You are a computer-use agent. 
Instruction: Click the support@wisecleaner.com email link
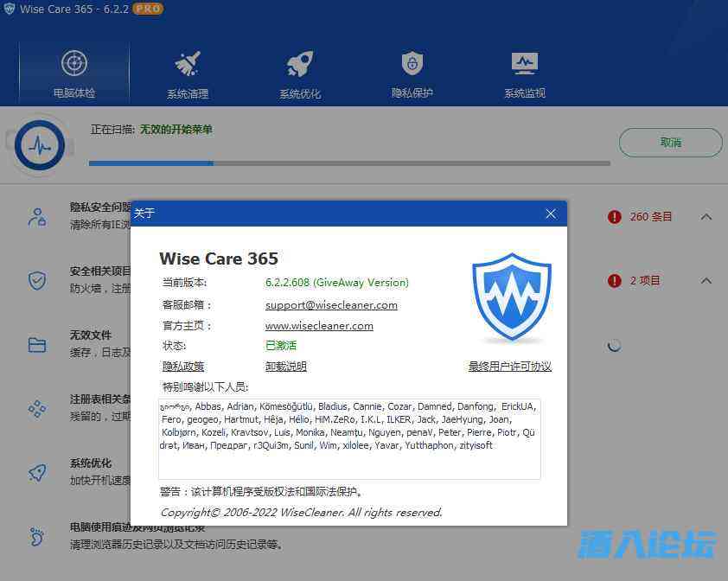point(331,305)
